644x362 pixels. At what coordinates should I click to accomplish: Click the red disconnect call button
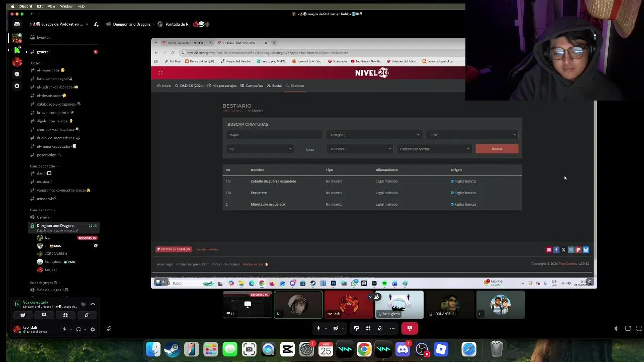click(410, 328)
